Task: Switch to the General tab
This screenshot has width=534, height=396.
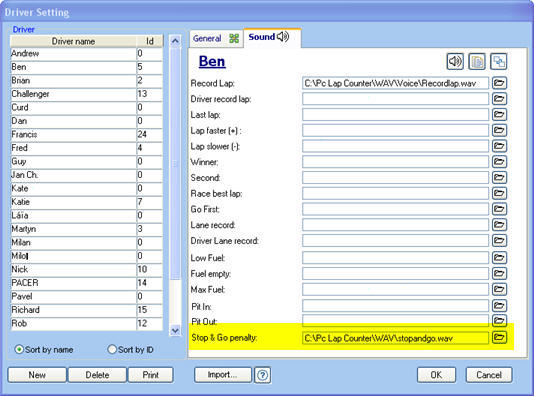Action: (x=216, y=38)
